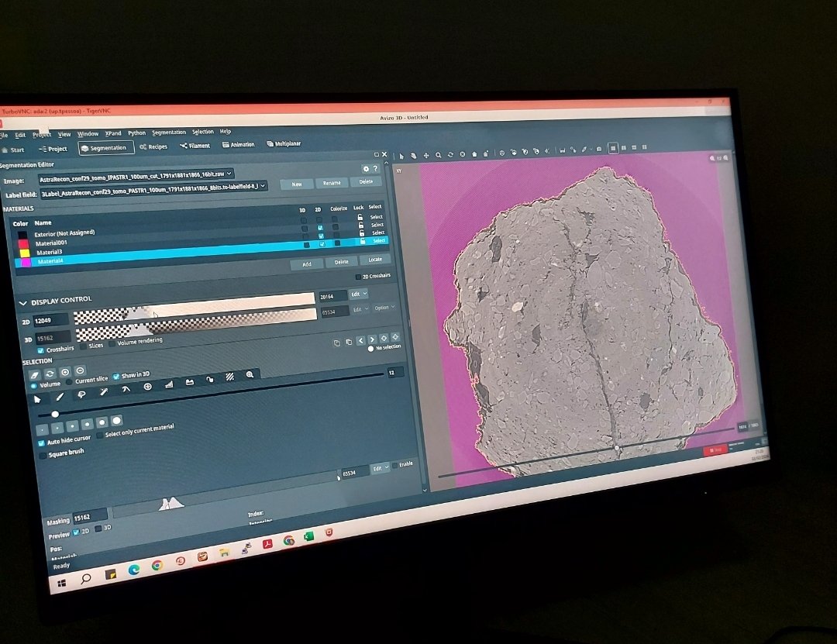Open the Option dropdown in display control
837x644 pixels.
tap(384, 308)
